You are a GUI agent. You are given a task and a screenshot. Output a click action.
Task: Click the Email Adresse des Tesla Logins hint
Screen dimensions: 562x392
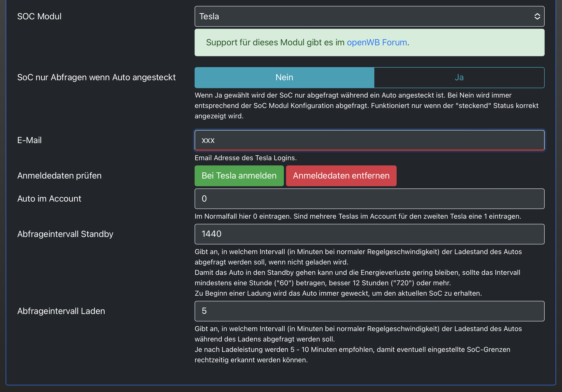click(245, 158)
